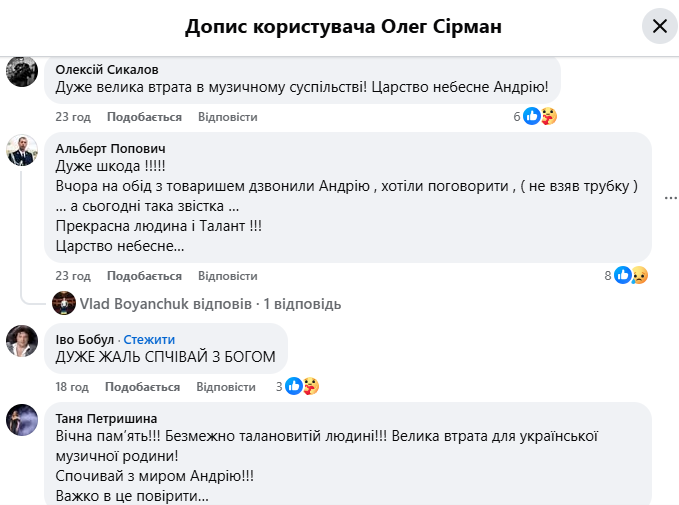This screenshot has height=505, width=679.
Task: Open Таня Петришина's name link
Action: pos(106,418)
